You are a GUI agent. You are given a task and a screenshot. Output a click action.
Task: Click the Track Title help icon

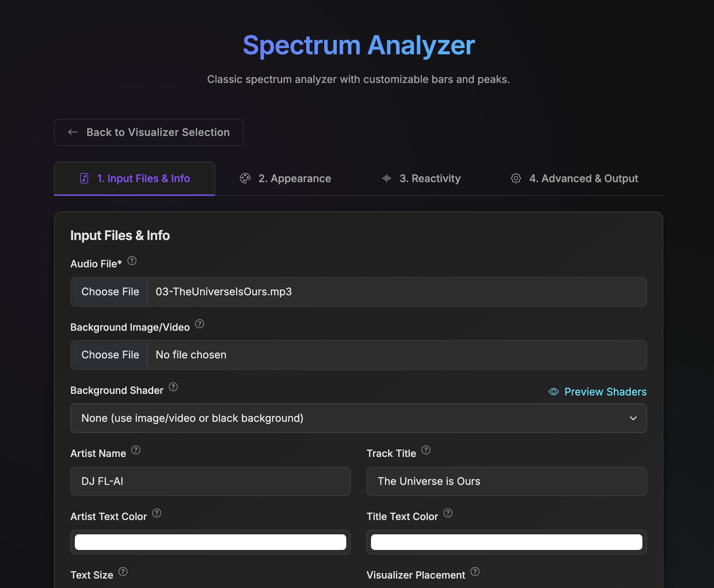(x=426, y=450)
